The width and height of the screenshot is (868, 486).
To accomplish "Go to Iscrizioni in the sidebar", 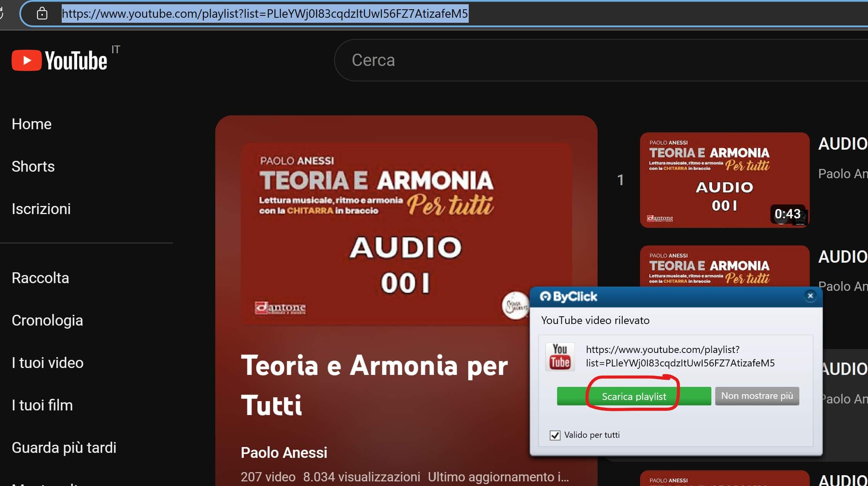I will (x=41, y=209).
